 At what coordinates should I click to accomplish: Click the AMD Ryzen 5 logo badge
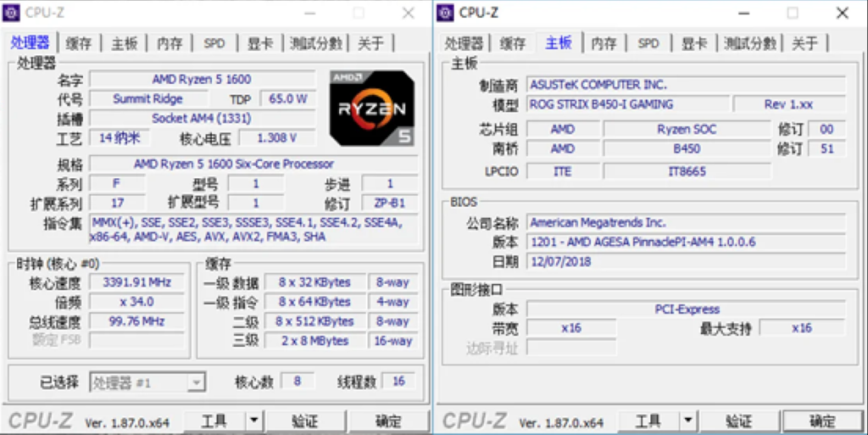pyautogui.click(x=372, y=109)
